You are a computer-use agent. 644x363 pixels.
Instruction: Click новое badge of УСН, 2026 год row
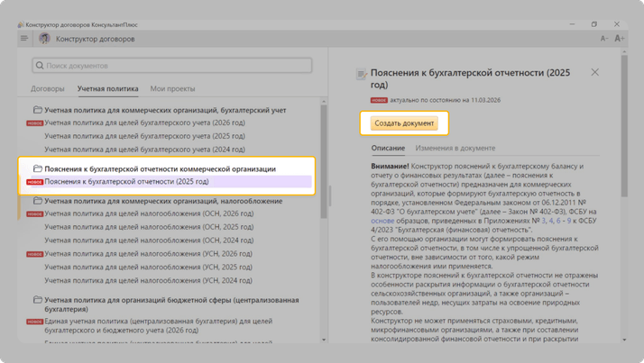click(35, 254)
